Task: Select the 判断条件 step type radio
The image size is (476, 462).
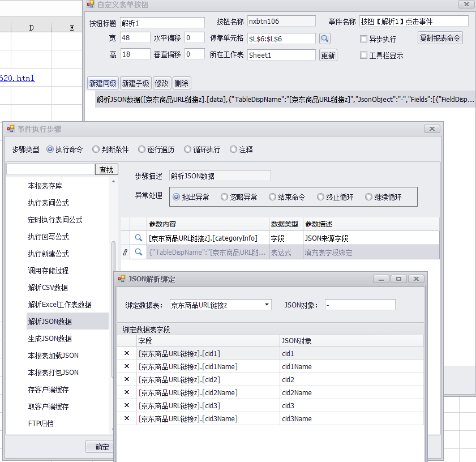Action: pyautogui.click(x=96, y=150)
